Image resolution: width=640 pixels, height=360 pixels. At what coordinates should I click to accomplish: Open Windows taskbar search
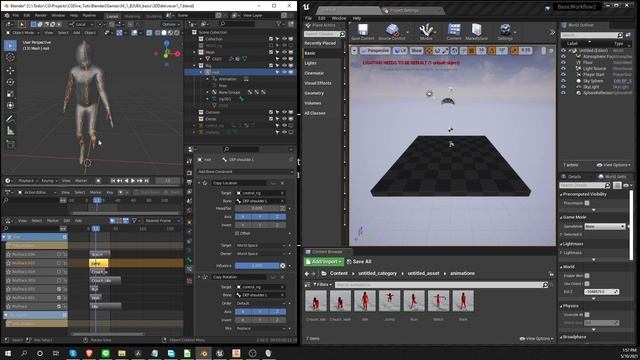point(24,353)
